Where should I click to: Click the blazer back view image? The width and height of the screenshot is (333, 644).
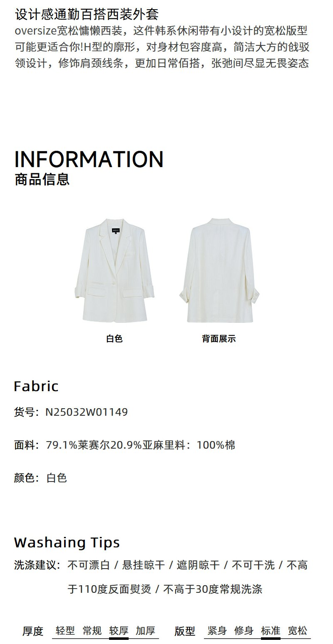(219, 270)
